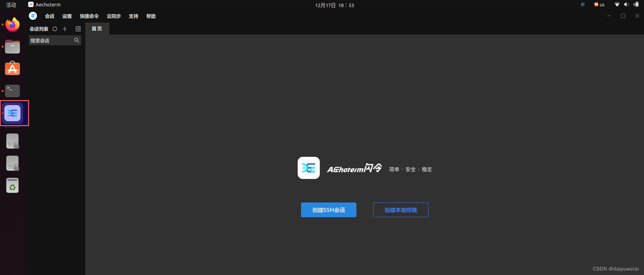Refresh the session list
644x275 pixels.
tap(55, 29)
